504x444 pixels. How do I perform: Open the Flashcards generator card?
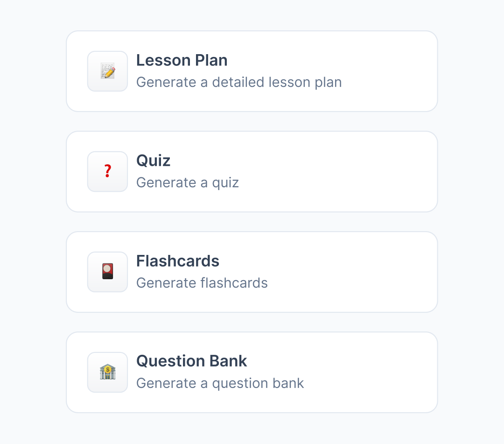[252, 272]
